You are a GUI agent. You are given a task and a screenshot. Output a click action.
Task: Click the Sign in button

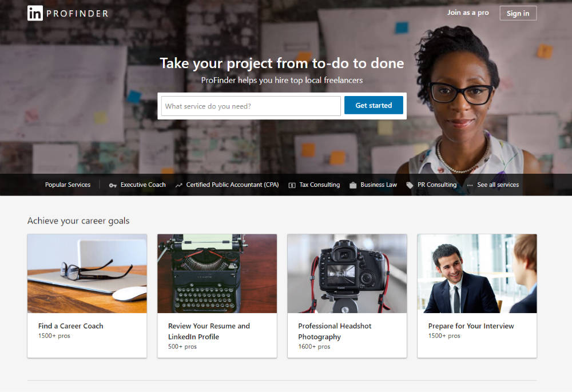point(518,13)
